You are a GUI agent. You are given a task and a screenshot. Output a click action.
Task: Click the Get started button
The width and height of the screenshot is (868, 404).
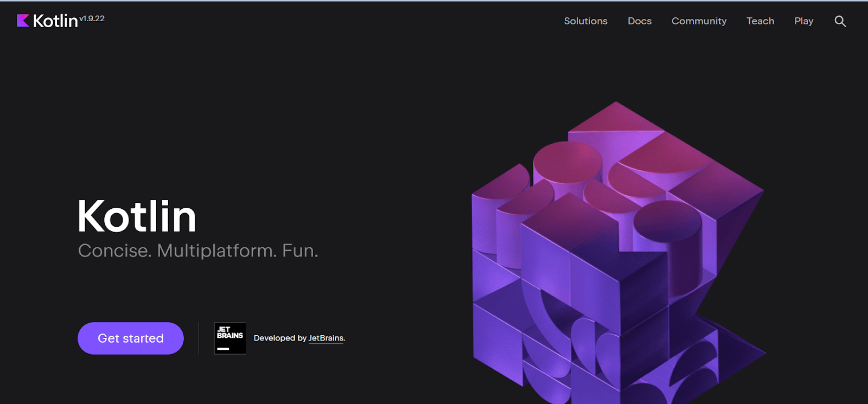131,338
